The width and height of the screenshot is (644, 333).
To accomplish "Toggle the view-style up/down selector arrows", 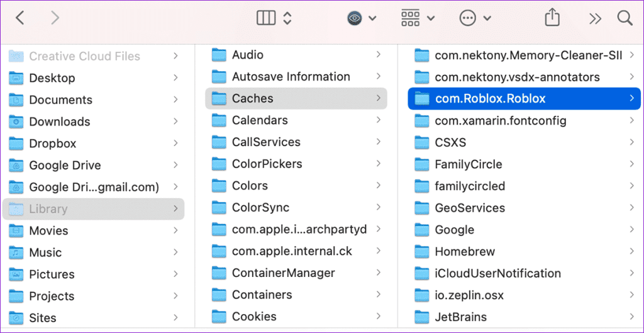I will (x=287, y=18).
